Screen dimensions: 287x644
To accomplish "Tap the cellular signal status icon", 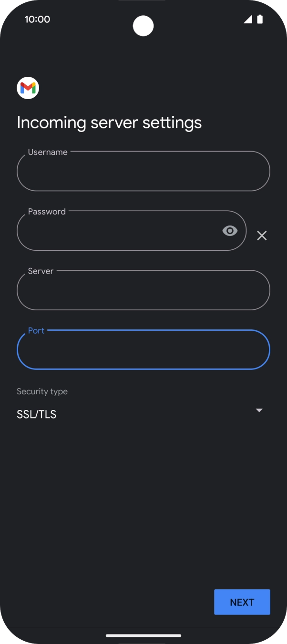I will click(x=247, y=19).
